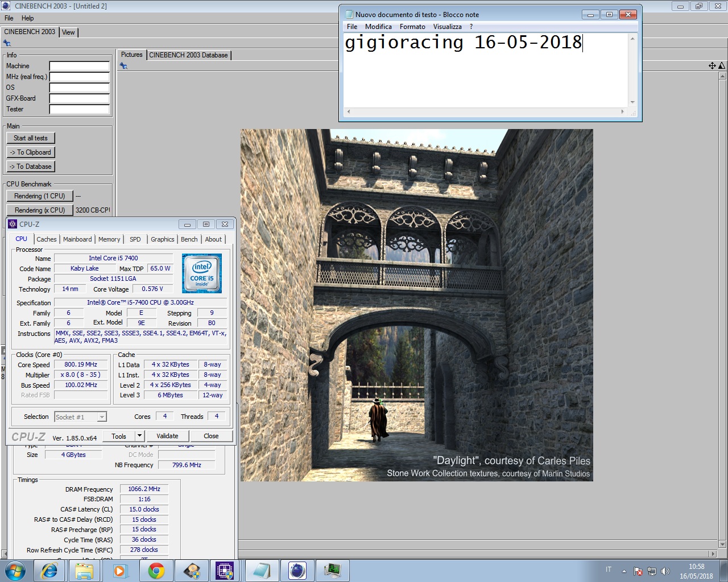Select the Pictures tab

click(x=132, y=55)
